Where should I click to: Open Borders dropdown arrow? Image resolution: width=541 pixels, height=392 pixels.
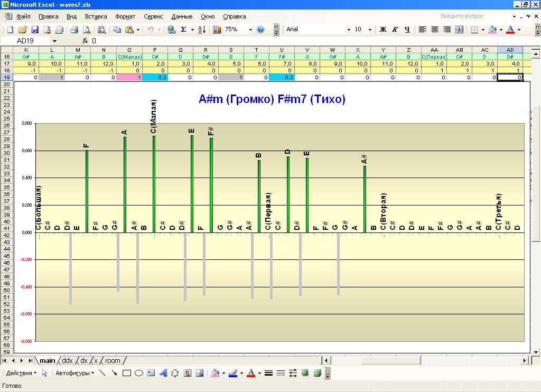(x=483, y=30)
